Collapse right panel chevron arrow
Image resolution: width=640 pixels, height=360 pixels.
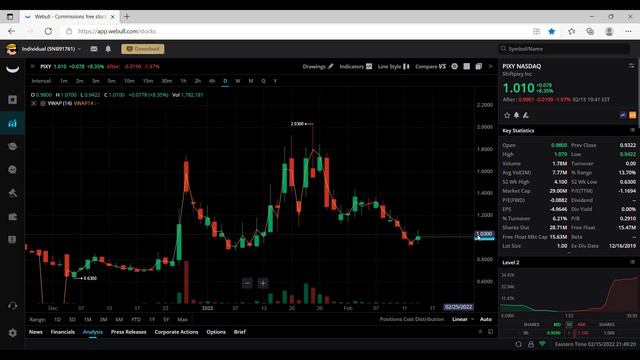[x=491, y=66]
